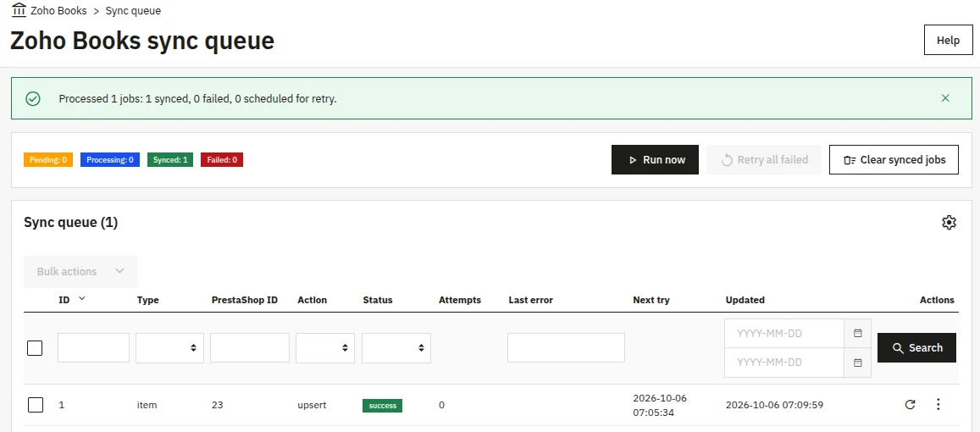Screen dimensions: 980x432
Task: Toggle the select-all checkbox in the filter row
Action: tap(35, 348)
